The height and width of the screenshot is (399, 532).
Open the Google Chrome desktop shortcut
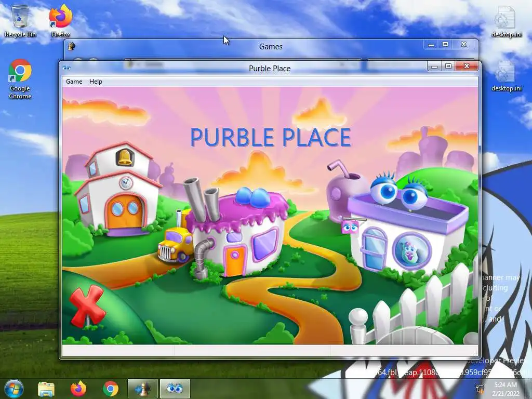(x=20, y=79)
